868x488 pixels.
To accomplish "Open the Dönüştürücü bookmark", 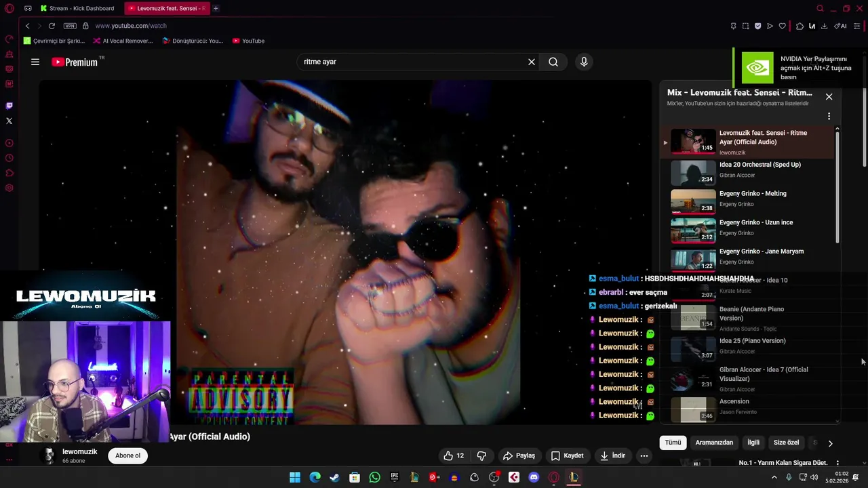I will pyautogui.click(x=193, y=41).
